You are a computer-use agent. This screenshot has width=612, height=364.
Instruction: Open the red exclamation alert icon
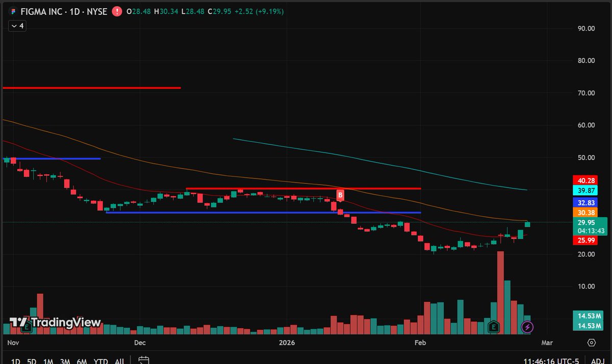click(x=118, y=10)
